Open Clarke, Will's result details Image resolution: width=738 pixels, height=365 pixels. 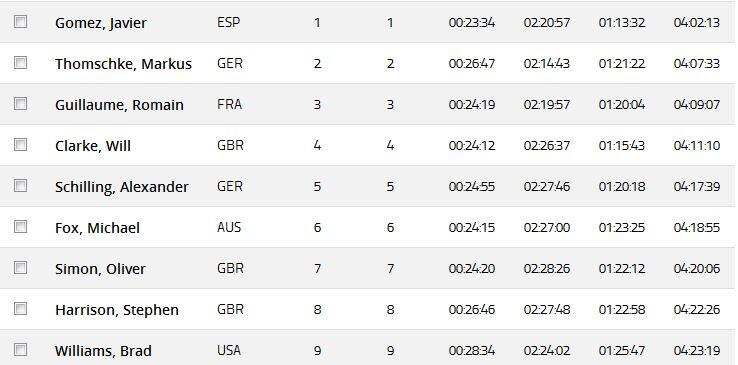[93, 146]
